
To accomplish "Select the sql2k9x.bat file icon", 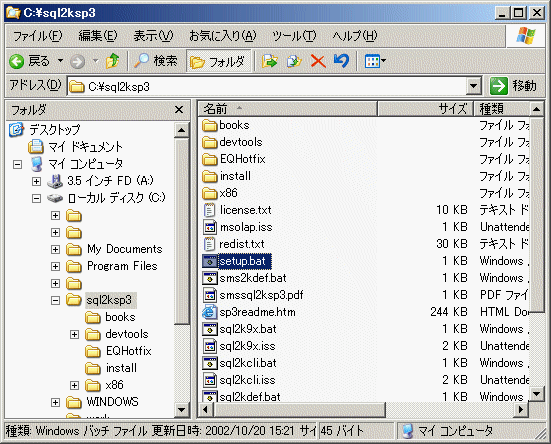I will (210, 329).
